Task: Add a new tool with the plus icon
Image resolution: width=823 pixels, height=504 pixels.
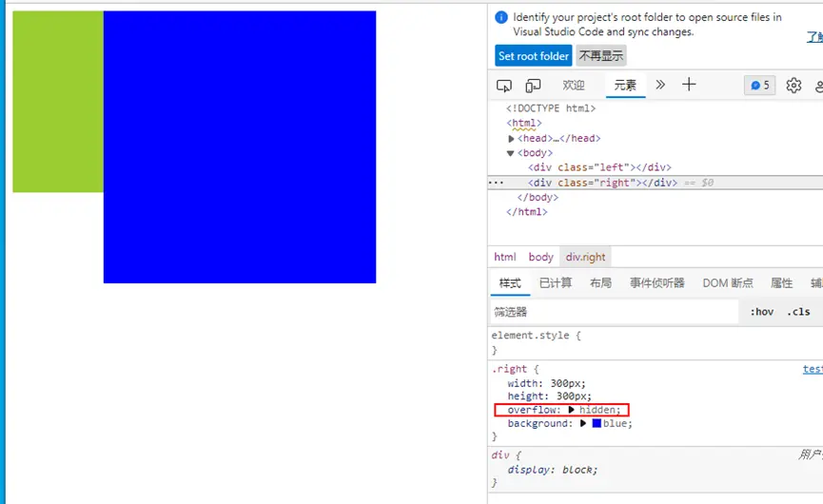Action: (689, 85)
